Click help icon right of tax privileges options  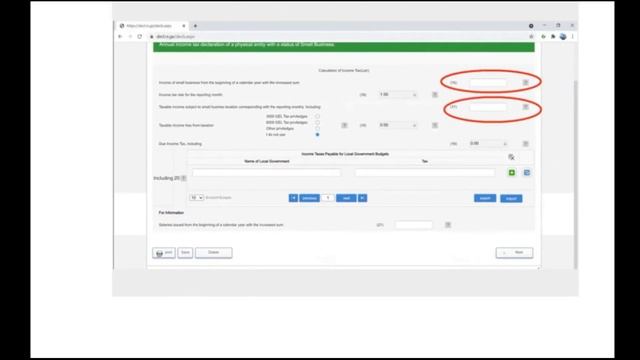[344, 125]
